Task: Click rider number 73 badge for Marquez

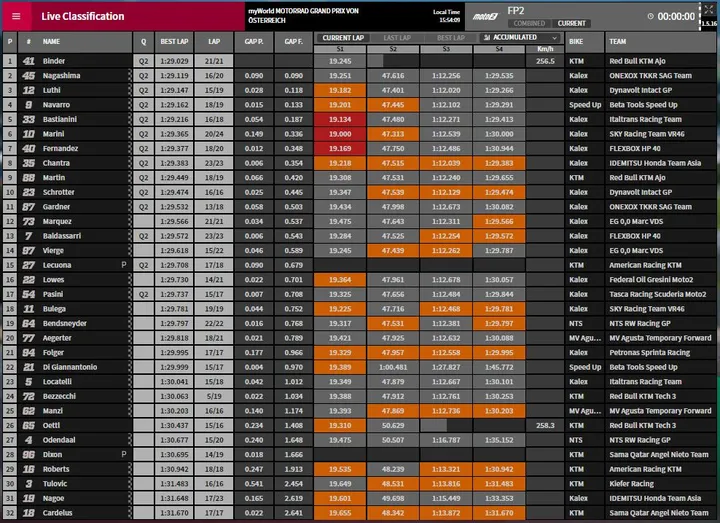Action: 28,221
